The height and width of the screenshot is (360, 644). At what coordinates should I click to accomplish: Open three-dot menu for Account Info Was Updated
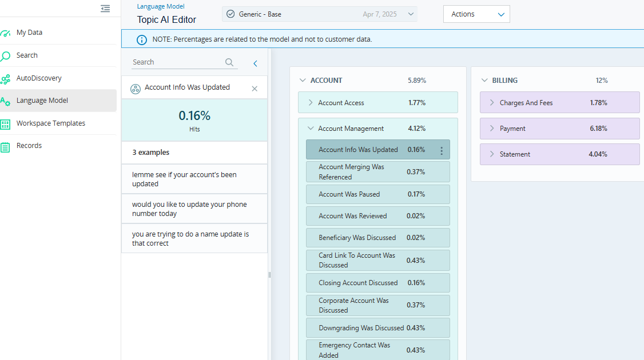[x=441, y=150]
